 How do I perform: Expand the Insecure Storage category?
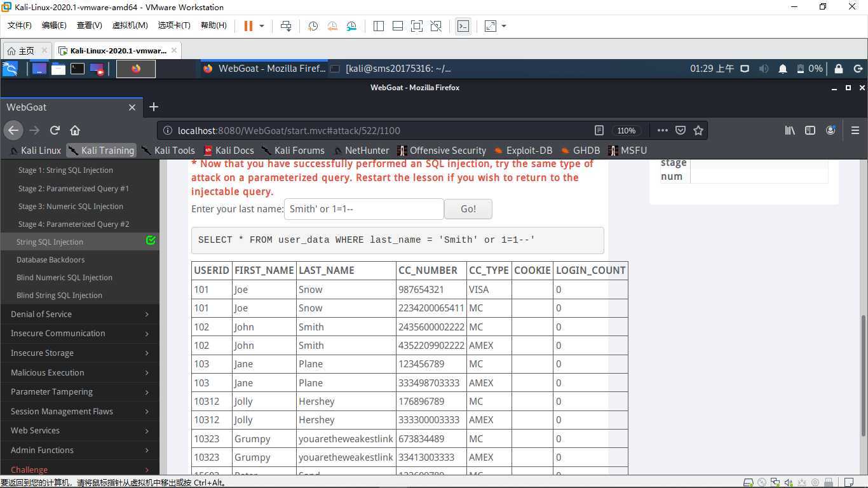point(79,353)
